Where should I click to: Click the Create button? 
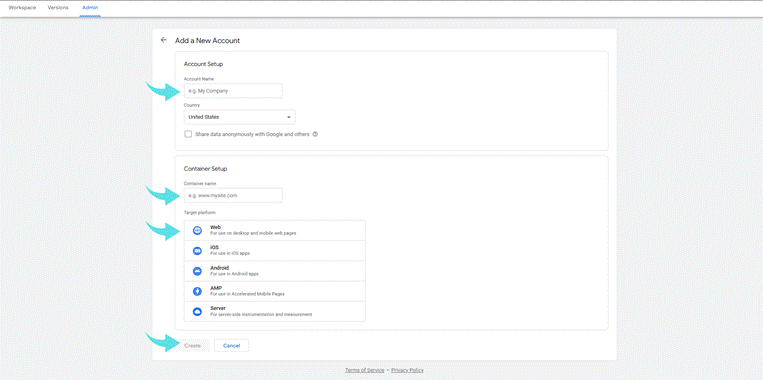tap(192, 345)
